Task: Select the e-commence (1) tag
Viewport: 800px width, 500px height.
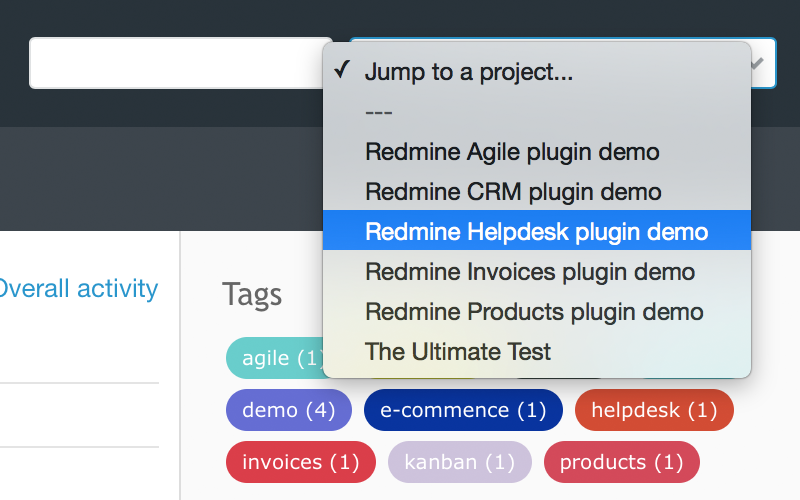Action: pyautogui.click(x=463, y=410)
